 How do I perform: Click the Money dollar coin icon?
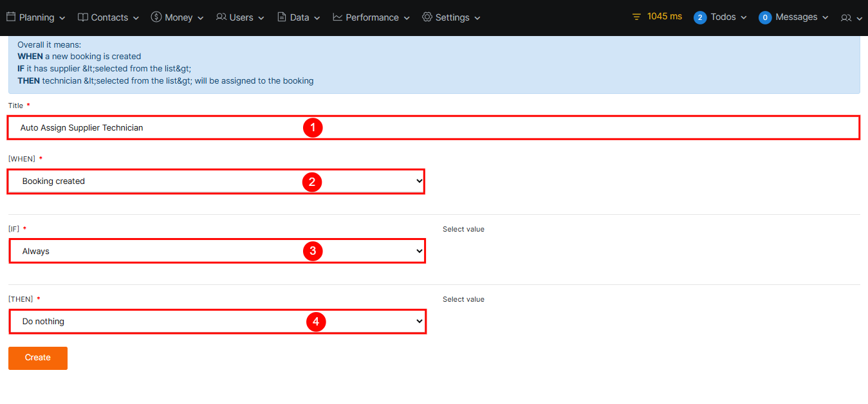[x=156, y=17]
